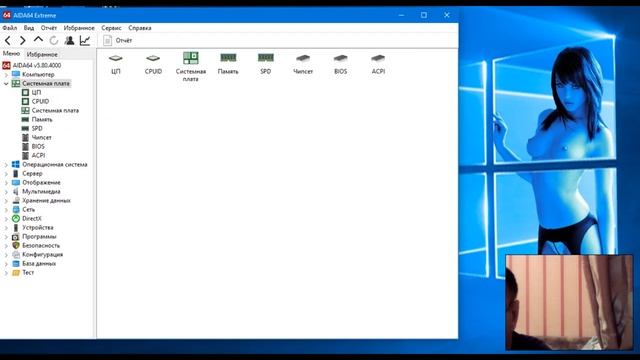Viewport: 640px width, 360px height.
Task: Create a report with the Отчёт toolbar button
Action: point(118,40)
